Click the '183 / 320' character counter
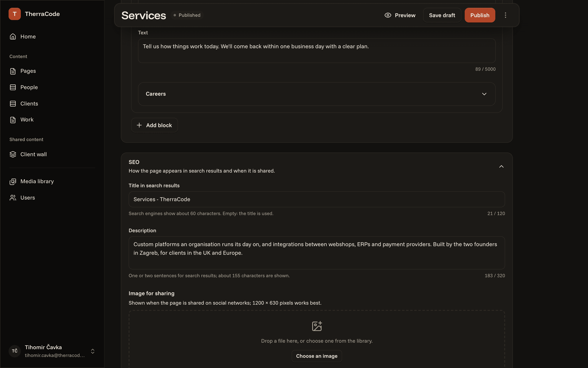 click(x=495, y=276)
